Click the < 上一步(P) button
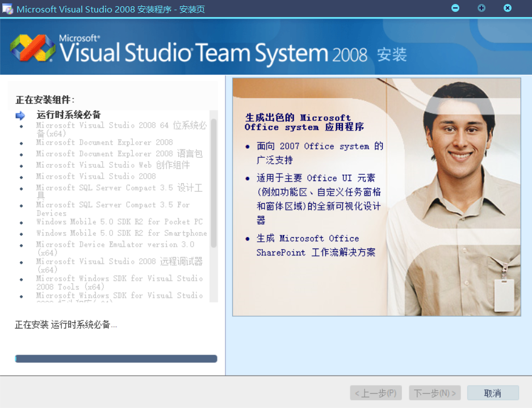 (x=376, y=393)
